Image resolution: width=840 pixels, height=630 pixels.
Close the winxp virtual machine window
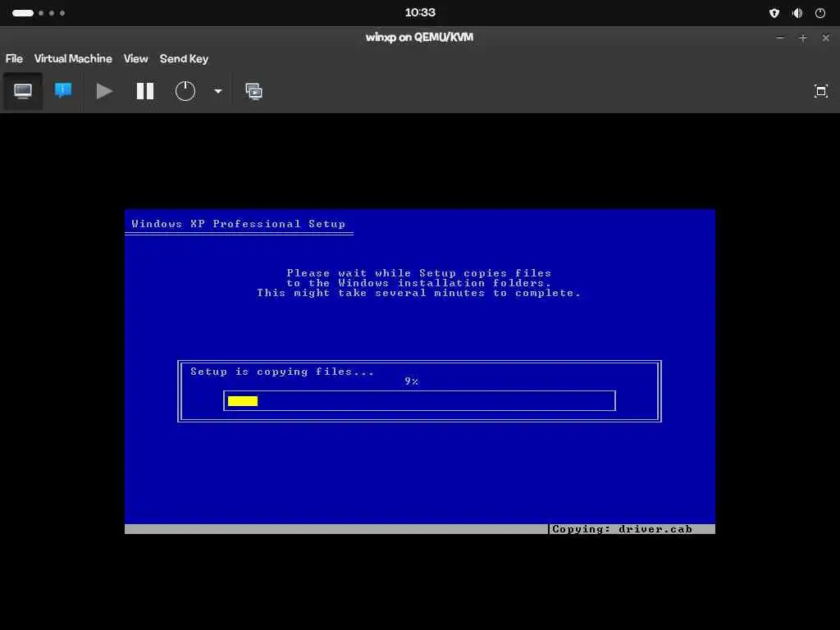pos(825,38)
